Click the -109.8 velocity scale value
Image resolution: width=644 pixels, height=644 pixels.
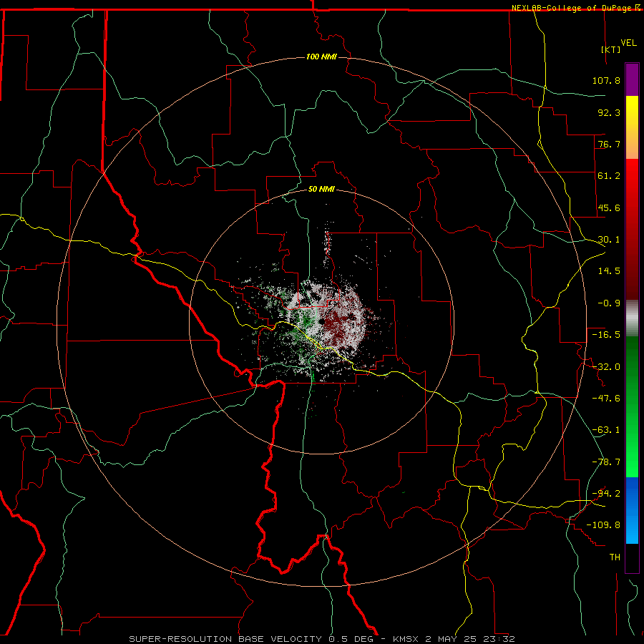603,525
